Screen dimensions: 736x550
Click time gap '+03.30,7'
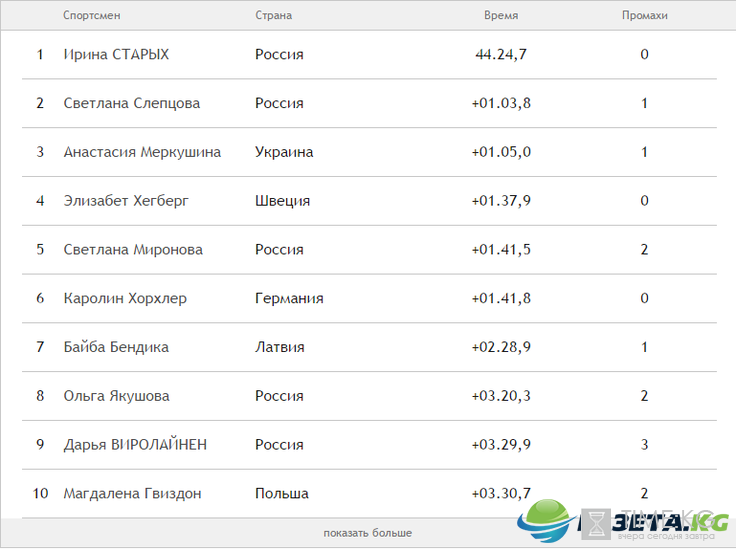coord(501,494)
